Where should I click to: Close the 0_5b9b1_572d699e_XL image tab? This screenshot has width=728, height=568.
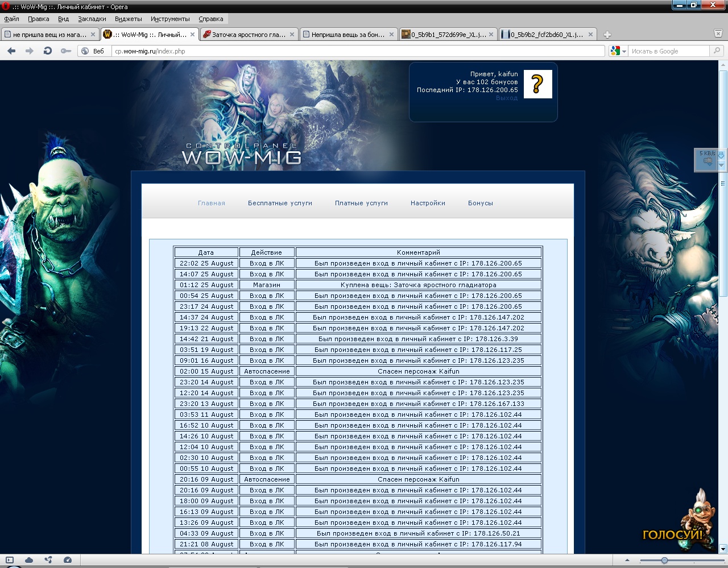pos(491,35)
